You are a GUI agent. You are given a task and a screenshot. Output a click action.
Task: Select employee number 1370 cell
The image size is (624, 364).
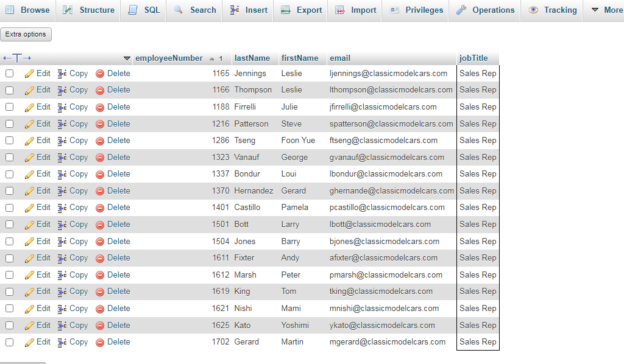click(x=221, y=191)
